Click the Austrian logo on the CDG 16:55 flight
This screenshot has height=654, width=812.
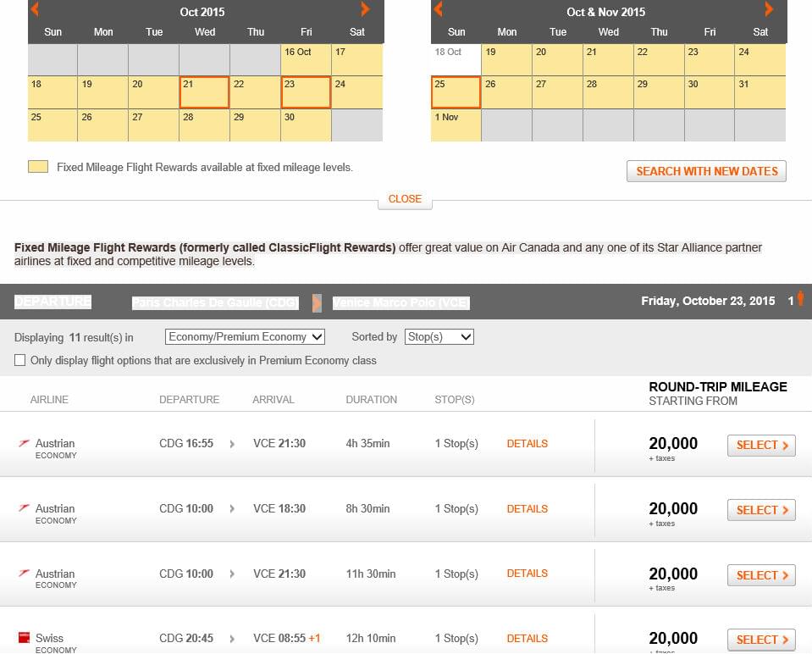[24, 443]
